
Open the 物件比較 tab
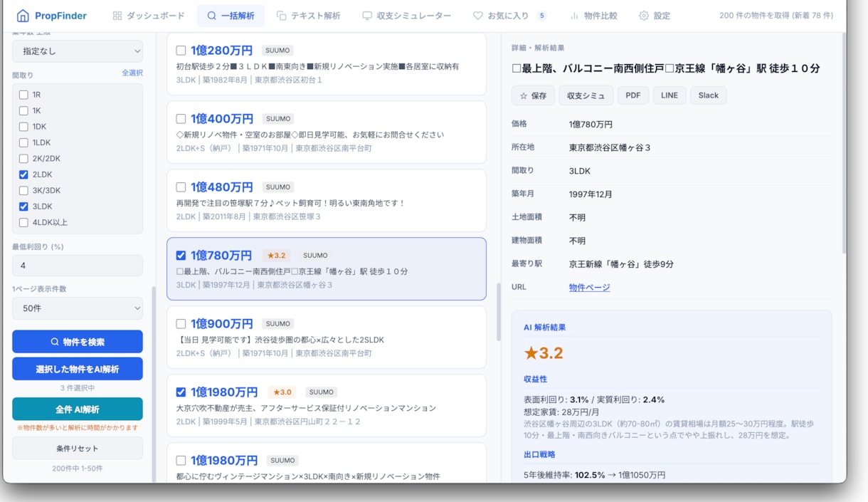(x=593, y=16)
